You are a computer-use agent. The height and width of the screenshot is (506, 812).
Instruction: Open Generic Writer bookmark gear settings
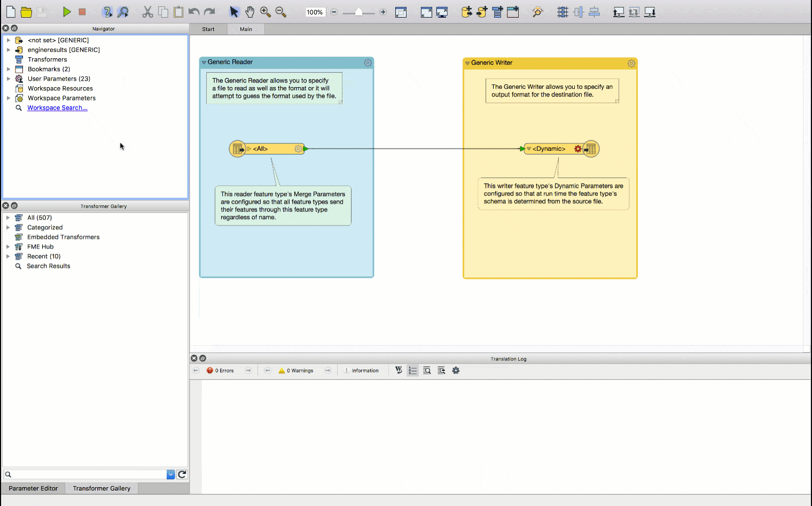point(631,64)
